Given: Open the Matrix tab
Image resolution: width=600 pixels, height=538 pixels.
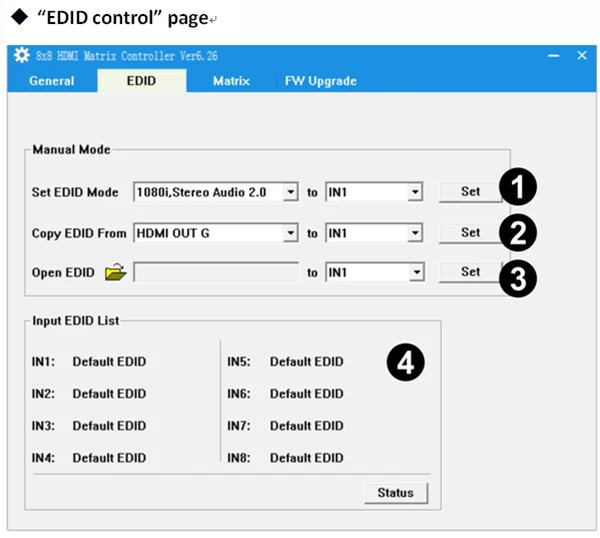Looking at the screenshot, I should pos(231,81).
